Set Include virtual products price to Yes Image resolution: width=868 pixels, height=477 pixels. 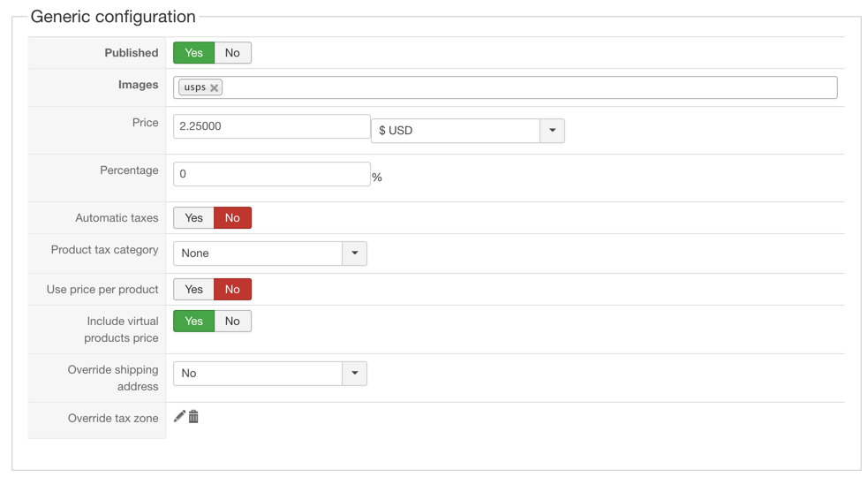tap(193, 322)
